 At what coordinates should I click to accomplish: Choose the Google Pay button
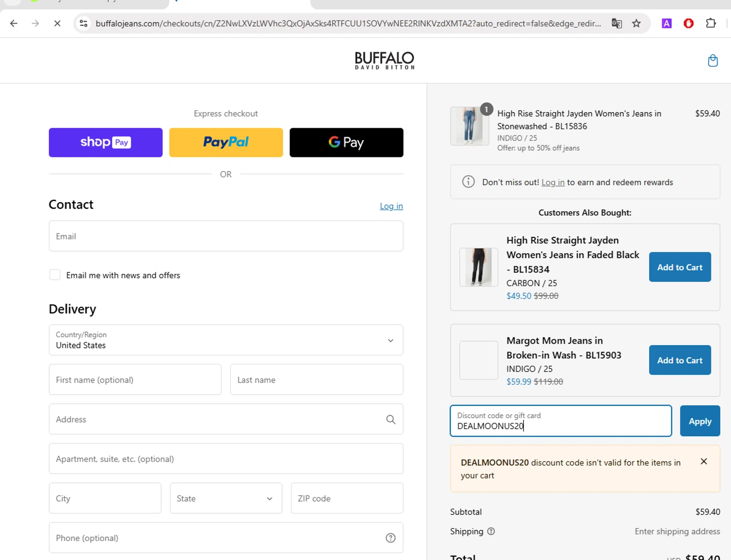click(x=346, y=142)
